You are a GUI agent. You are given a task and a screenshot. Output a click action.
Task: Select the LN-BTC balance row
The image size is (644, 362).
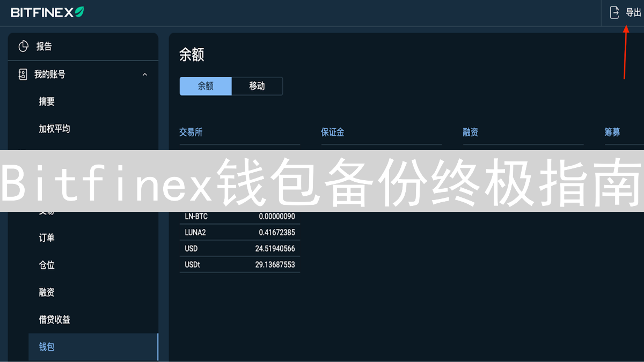(x=240, y=217)
